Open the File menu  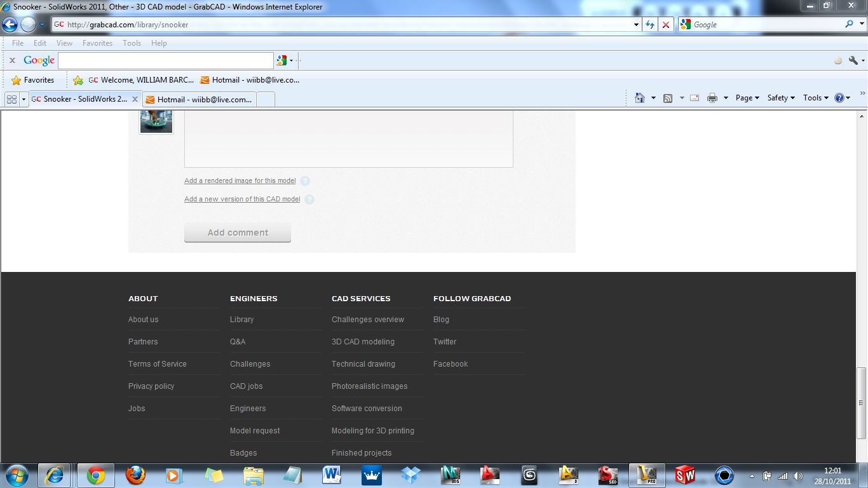(x=18, y=43)
